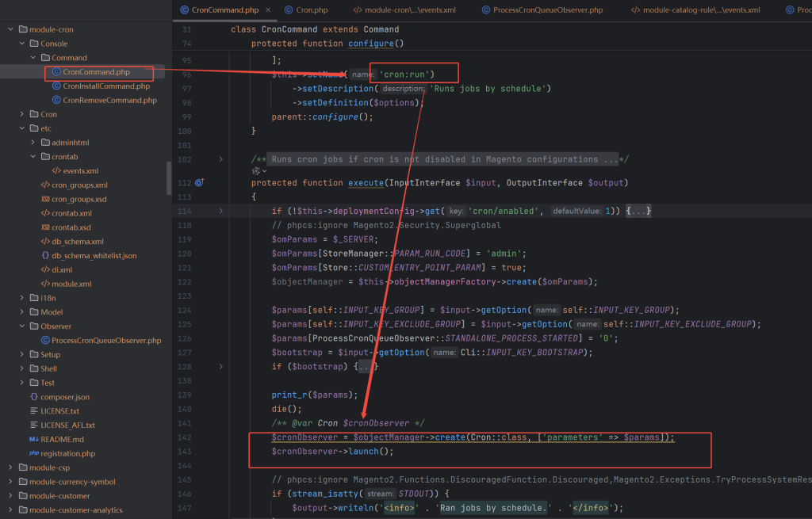Click the setDescription call on line 97
The height and width of the screenshot is (519, 812).
coord(338,89)
